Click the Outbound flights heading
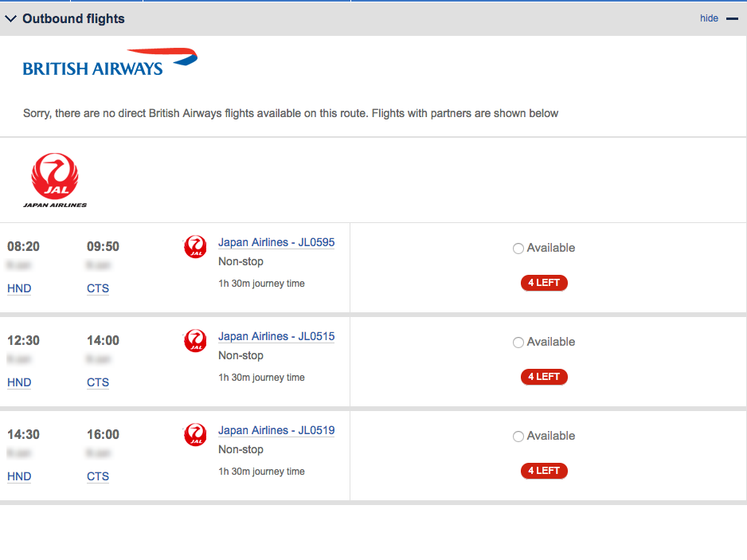This screenshot has height=560, width=747. click(x=73, y=18)
